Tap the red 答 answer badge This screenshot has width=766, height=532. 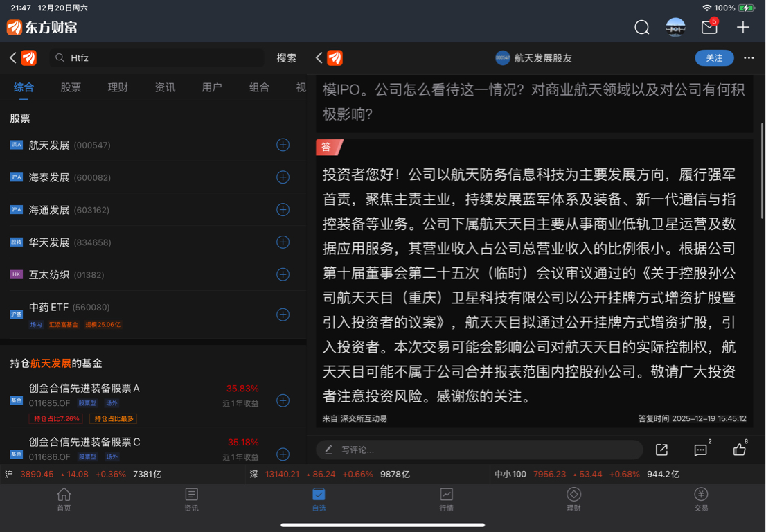[x=329, y=147]
